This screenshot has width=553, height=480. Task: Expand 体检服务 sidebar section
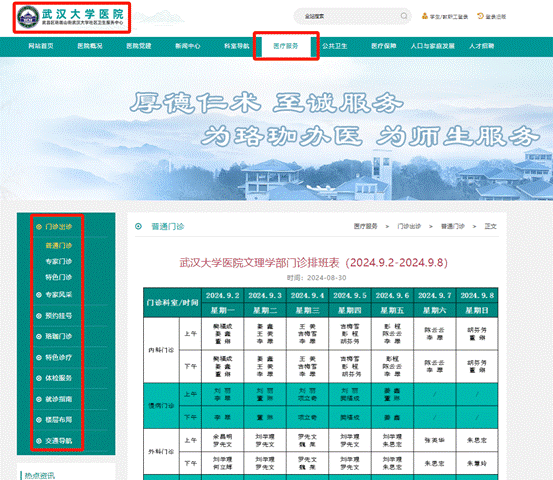(x=59, y=378)
